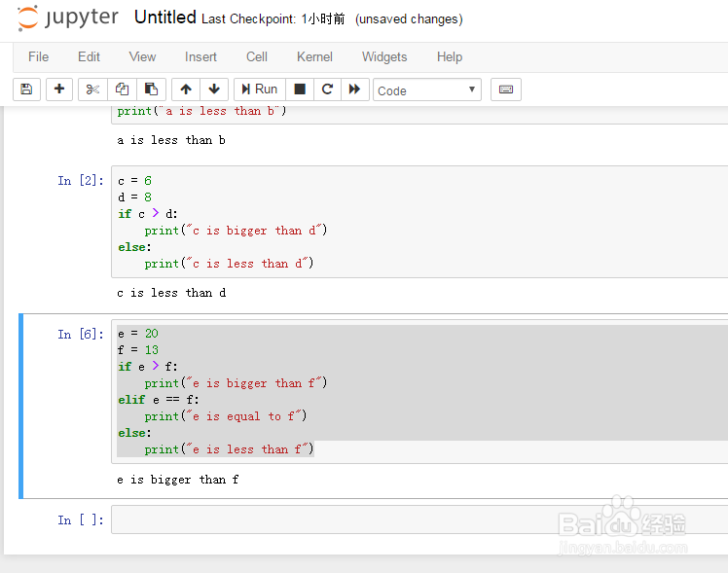Click print("e is bigger than f") line
The width and height of the screenshot is (728, 573).
[x=236, y=382]
